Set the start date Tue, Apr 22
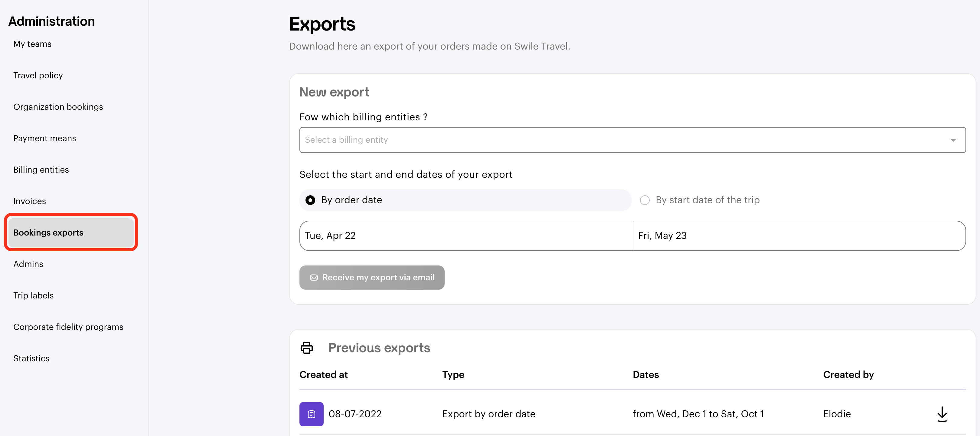Screen dimensions: 980x436 (x=466, y=236)
